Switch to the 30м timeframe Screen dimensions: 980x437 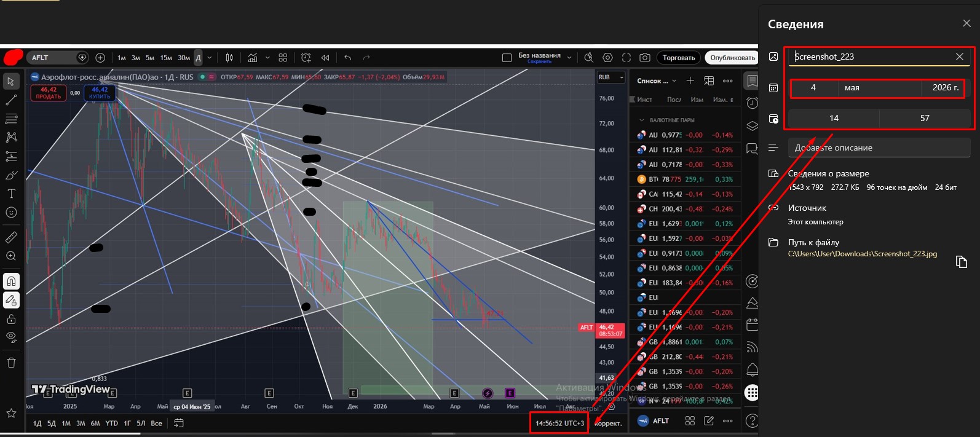pyautogui.click(x=184, y=58)
